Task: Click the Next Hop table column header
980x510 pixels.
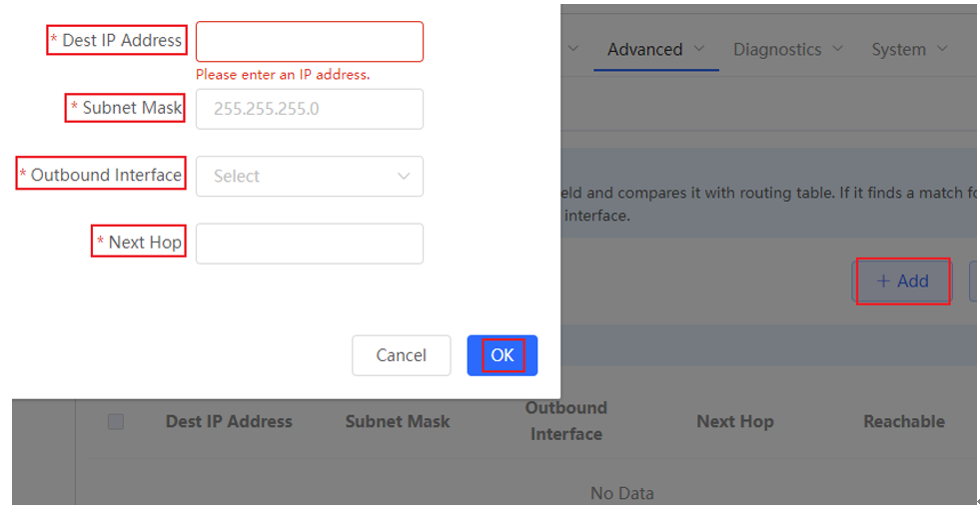Action: (735, 421)
